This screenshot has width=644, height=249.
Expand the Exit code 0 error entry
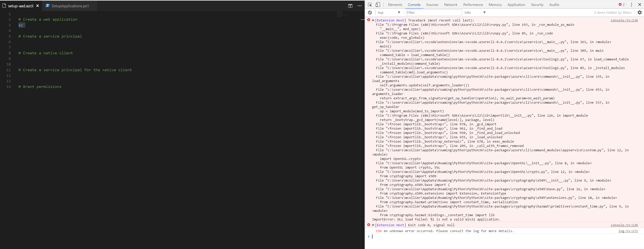tap(373, 225)
